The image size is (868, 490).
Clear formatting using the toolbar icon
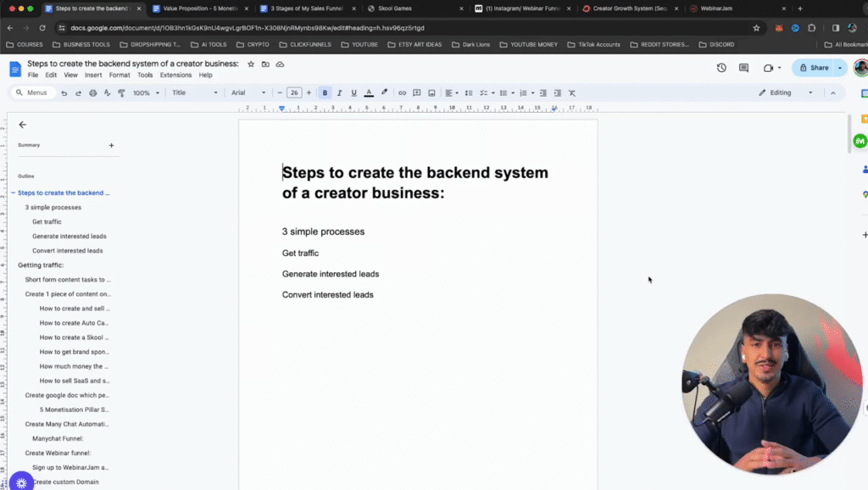click(x=572, y=92)
